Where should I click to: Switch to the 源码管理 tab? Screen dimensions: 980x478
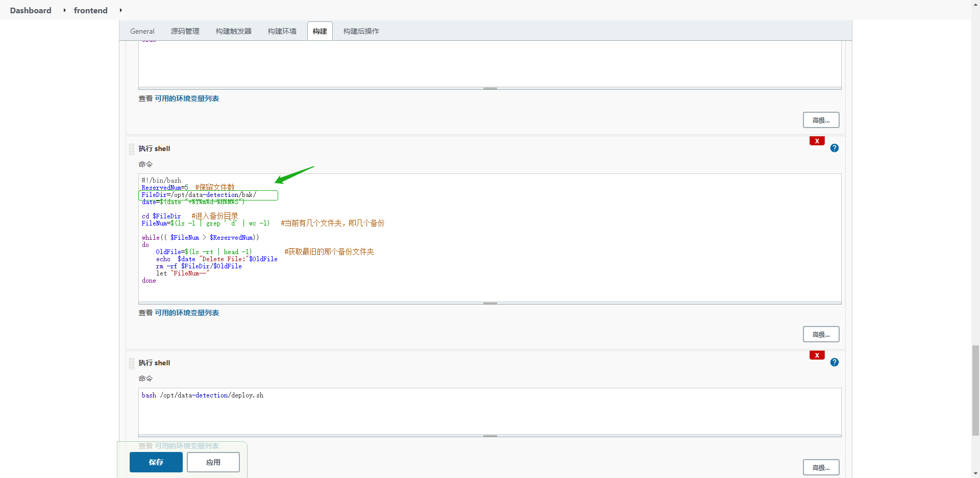click(185, 31)
